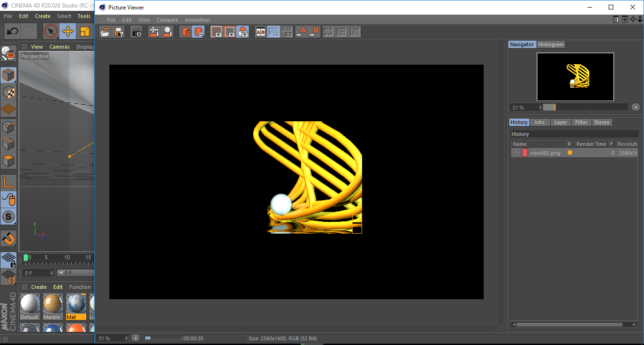Viewport: 644px width, 345px height.
Task: Open Cameras menu in viewport
Action: tap(59, 47)
